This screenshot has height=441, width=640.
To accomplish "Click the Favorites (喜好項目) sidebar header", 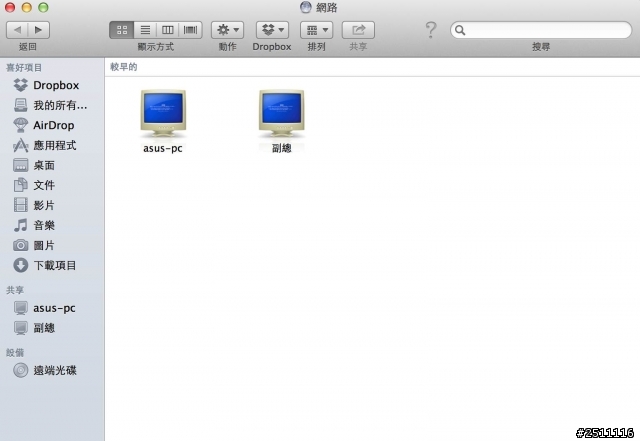I will (24, 68).
